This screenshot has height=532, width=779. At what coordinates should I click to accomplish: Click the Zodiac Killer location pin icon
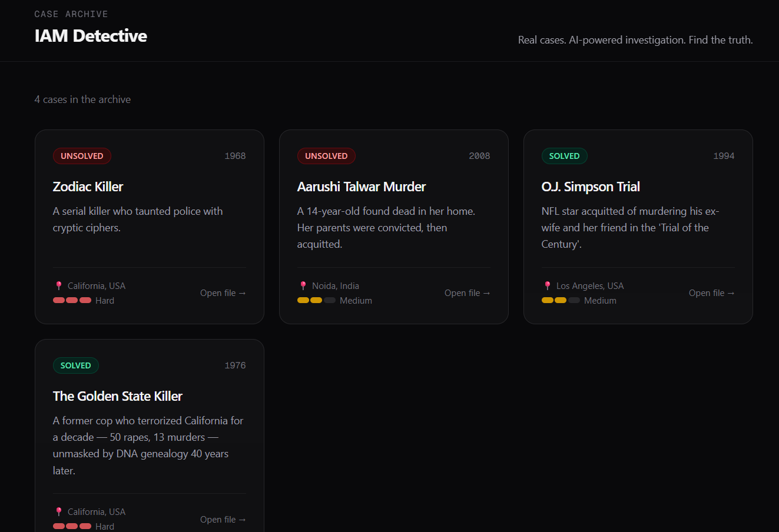[59, 285]
